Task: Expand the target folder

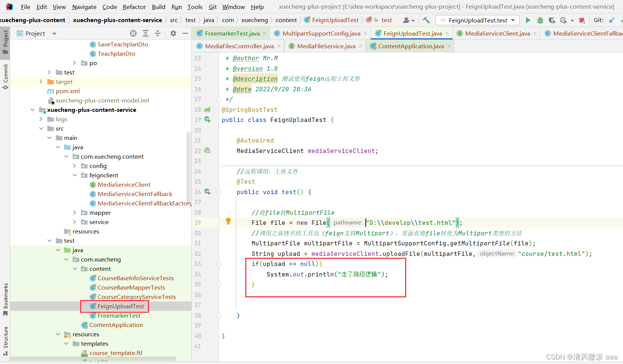Action: pyautogui.click(x=41, y=82)
